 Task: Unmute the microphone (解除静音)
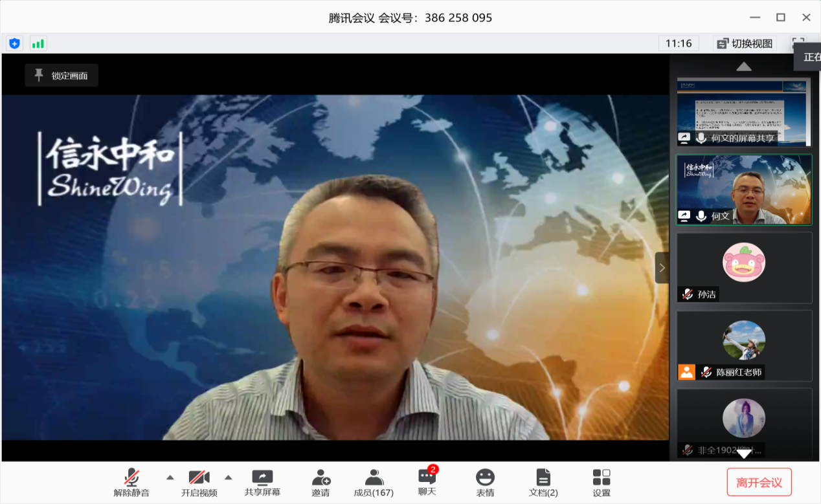tap(131, 483)
